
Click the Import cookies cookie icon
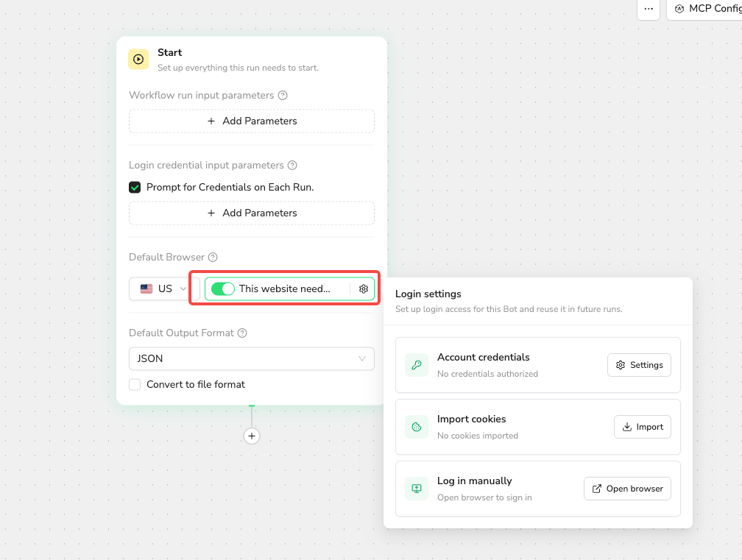point(417,427)
